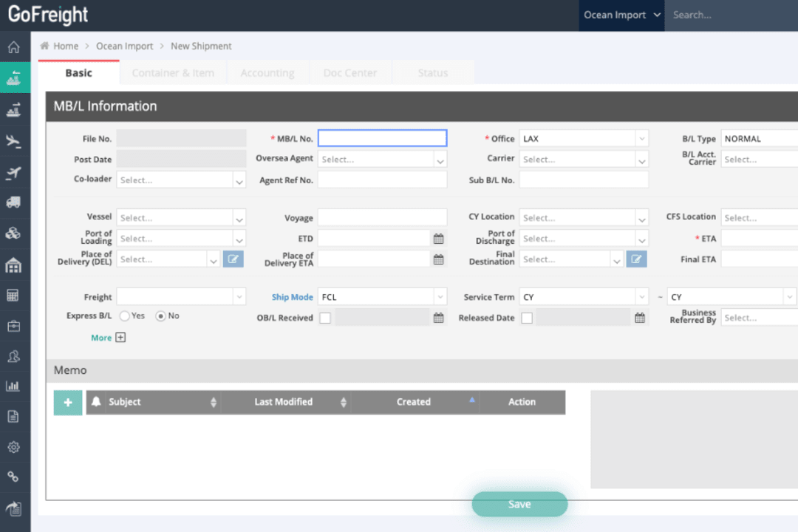Image resolution: width=798 pixels, height=532 pixels.
Task: Click the Save button
Action: tap(519, 504)
